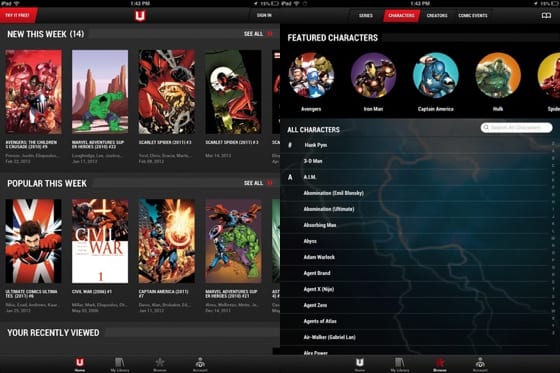
Task: Tap the Marvel Unlimited logo in header
Action: 140,16
